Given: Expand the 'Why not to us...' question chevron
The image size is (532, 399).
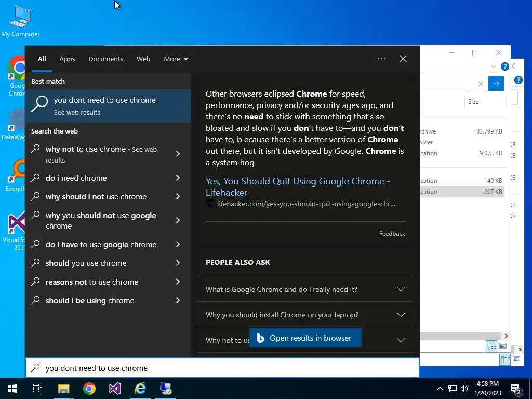Looking at the screenshot, I should (x=401, y=340).
